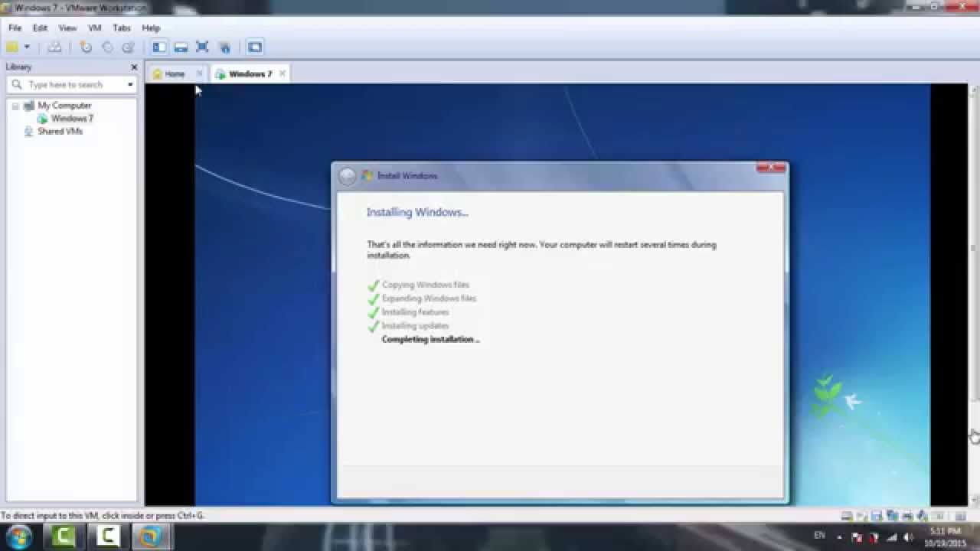Take a snapshot of this virtual machine
The image size is (980, 551).
tap(86, 47)
